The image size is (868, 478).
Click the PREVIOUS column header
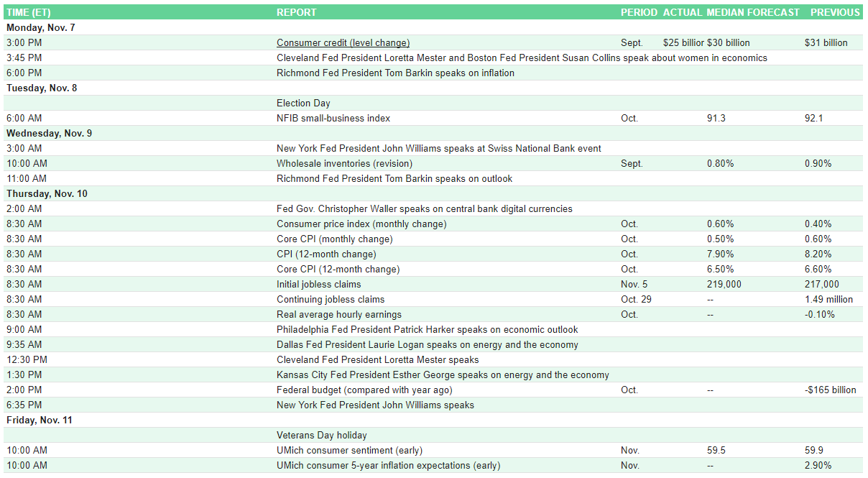[x=835, y=12]
